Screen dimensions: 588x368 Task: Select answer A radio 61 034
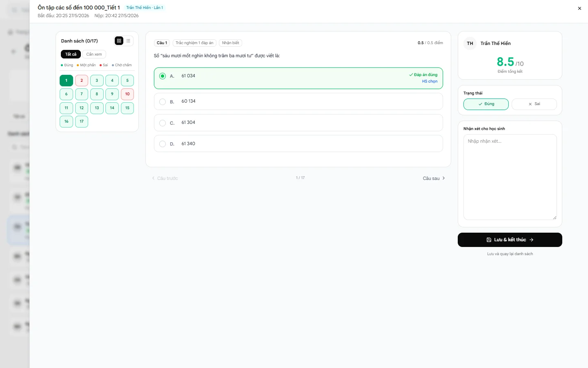[163, 76]
